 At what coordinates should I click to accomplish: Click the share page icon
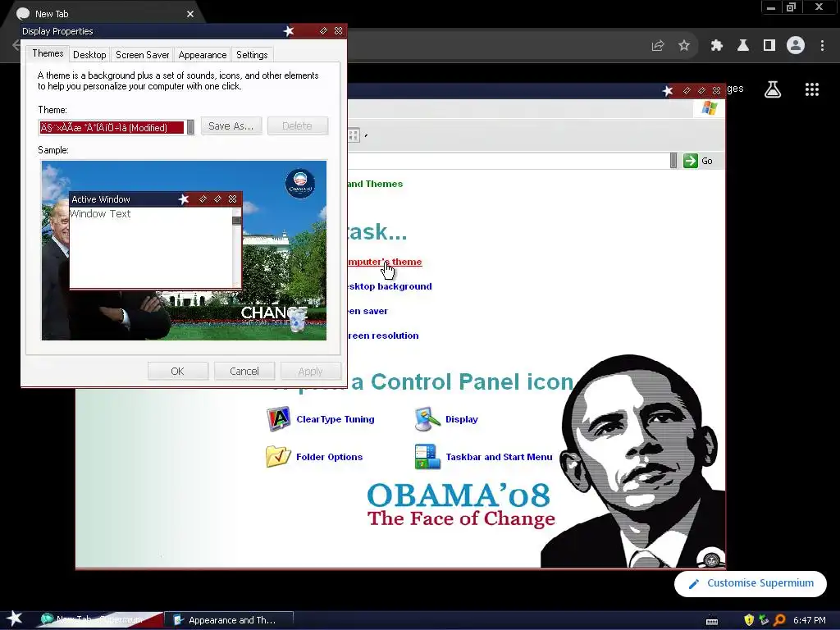coord(658,46)
